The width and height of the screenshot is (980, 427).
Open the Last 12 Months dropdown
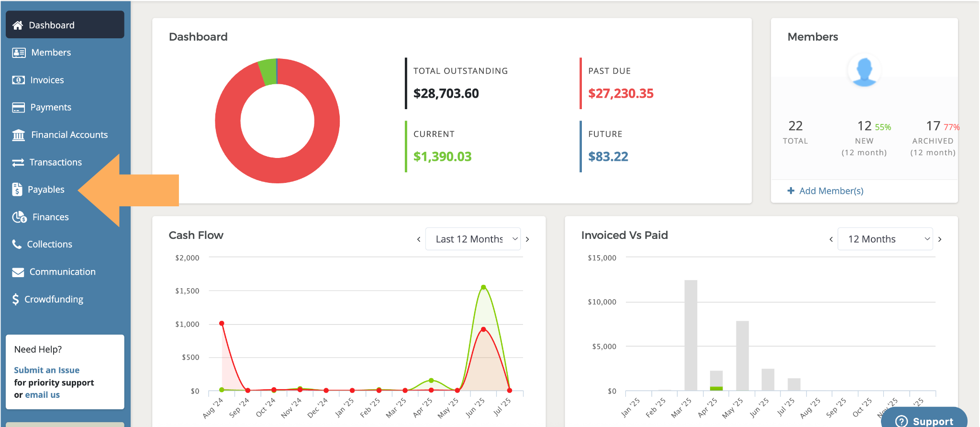472,239
